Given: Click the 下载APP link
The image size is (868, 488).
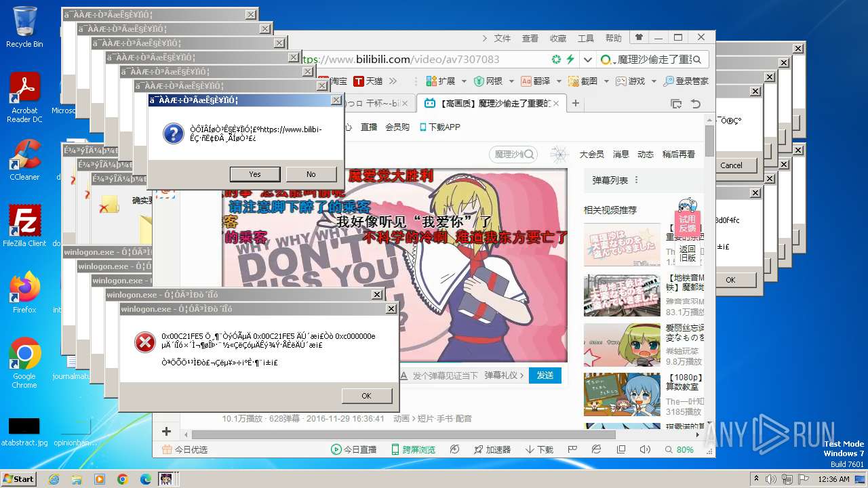Looking at the screenshot, I should click(440, 127).
